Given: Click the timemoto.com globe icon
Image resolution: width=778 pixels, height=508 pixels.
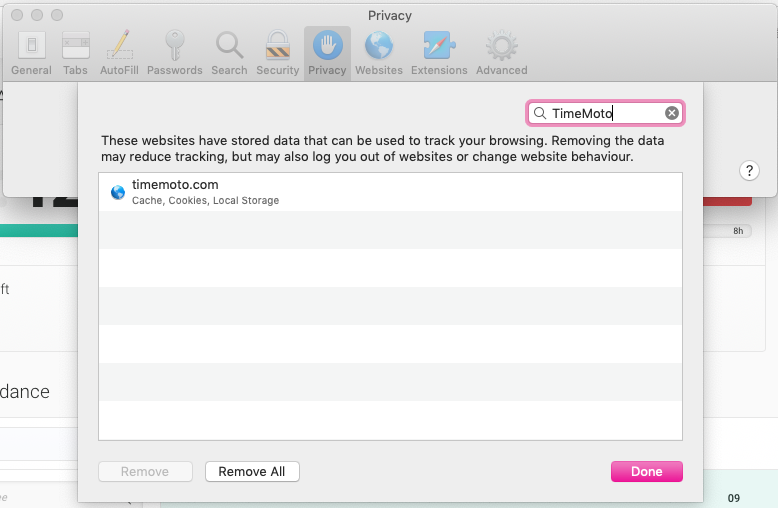Looking at the screenshot, I should (x=118, y=192).
